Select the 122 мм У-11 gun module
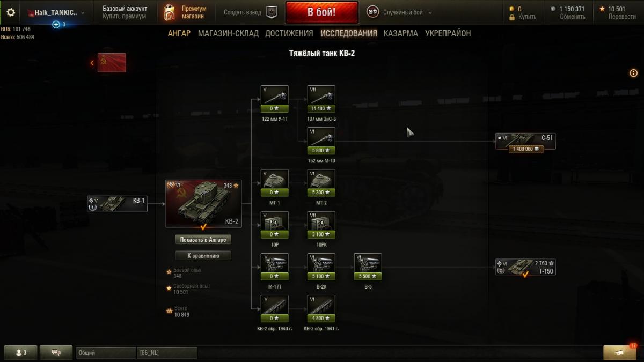This screenshot has width=644, height=362. point(274,99)
